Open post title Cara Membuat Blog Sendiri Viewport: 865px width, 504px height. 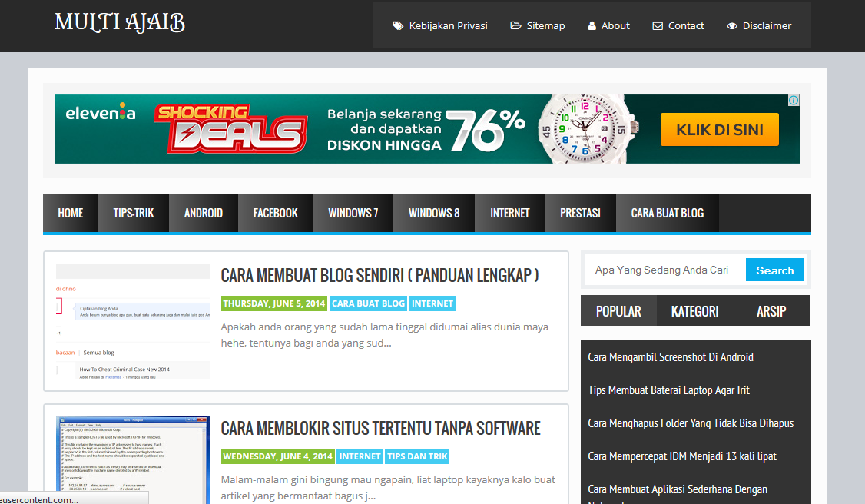pos(379,275)
